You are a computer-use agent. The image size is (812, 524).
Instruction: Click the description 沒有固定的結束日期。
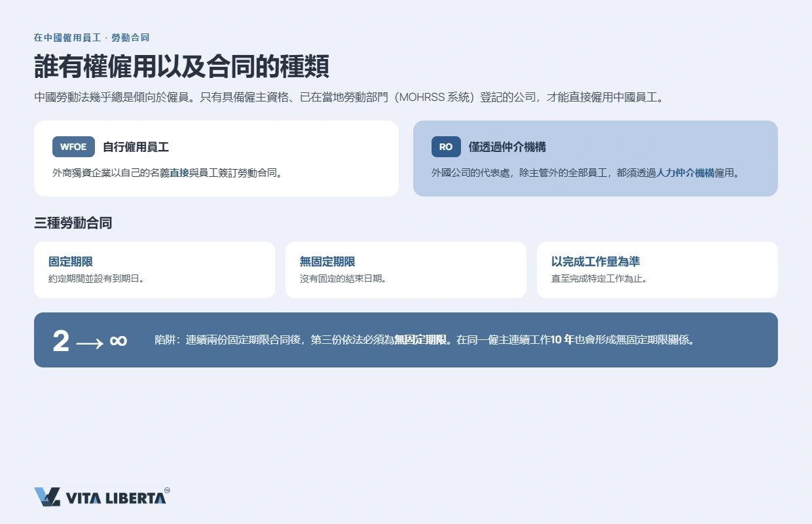pyautogui.click(x=343, y=278)
